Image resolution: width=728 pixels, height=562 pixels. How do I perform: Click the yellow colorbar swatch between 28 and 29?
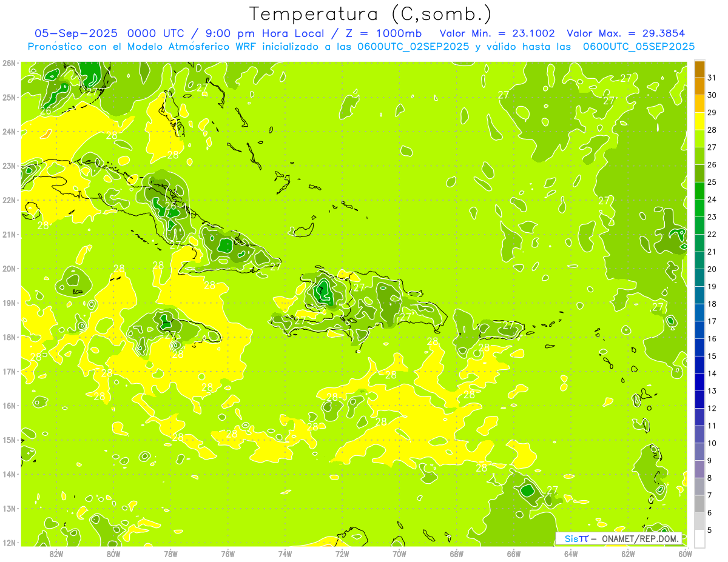pos(699,121)
